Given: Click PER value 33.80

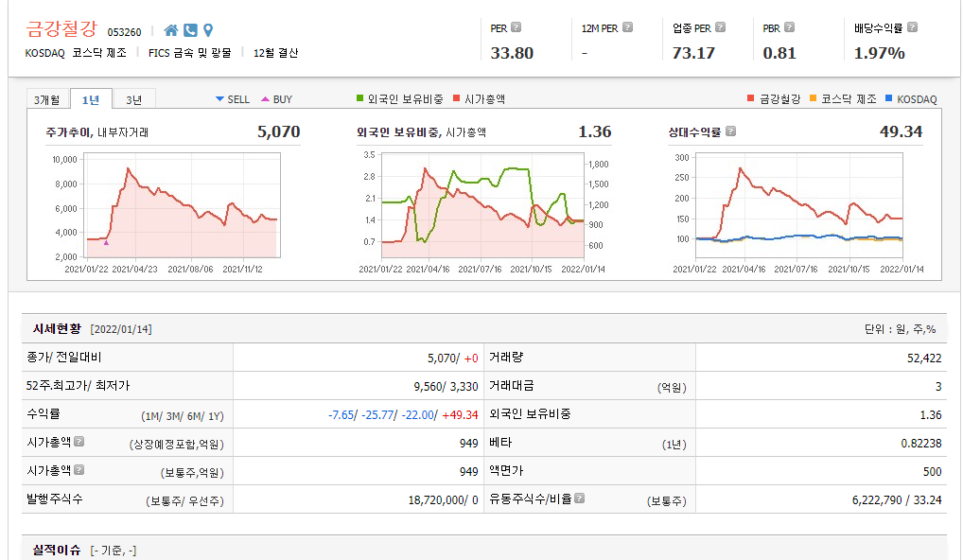Looking at the screenshot, I should tap(512, 53).
